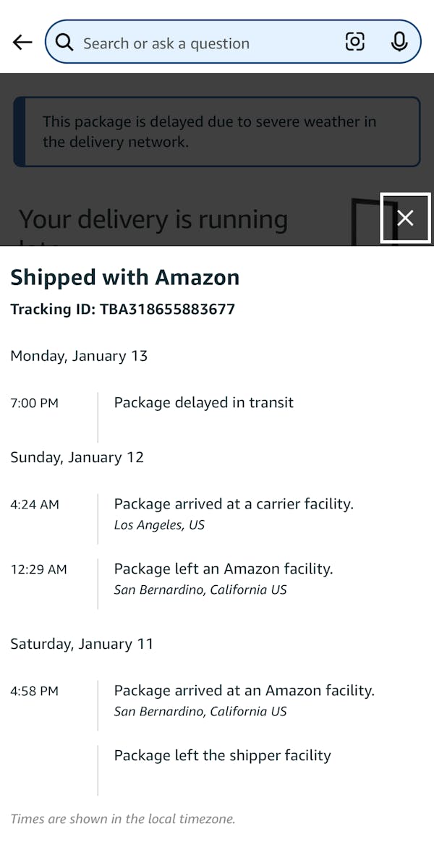The width and height of the screenshot is (434, 868).
Task: Select 'Package delayed in transit' event
Action: (203, 403)
